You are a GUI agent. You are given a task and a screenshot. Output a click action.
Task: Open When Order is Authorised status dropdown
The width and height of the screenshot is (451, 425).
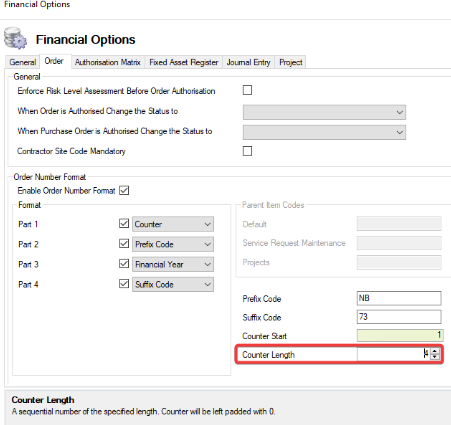tap(324, 112)
